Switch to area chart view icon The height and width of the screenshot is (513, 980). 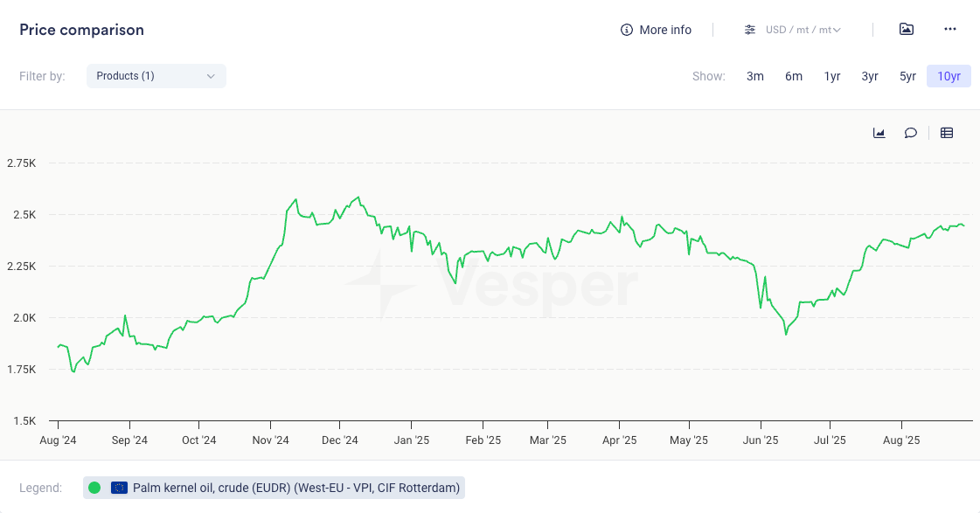pyautogui.click(x=879, y=133)
